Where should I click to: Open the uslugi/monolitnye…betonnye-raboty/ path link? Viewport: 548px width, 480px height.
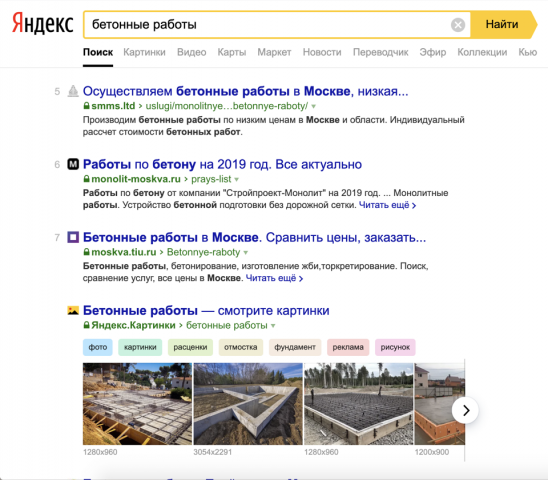(226, 106)
